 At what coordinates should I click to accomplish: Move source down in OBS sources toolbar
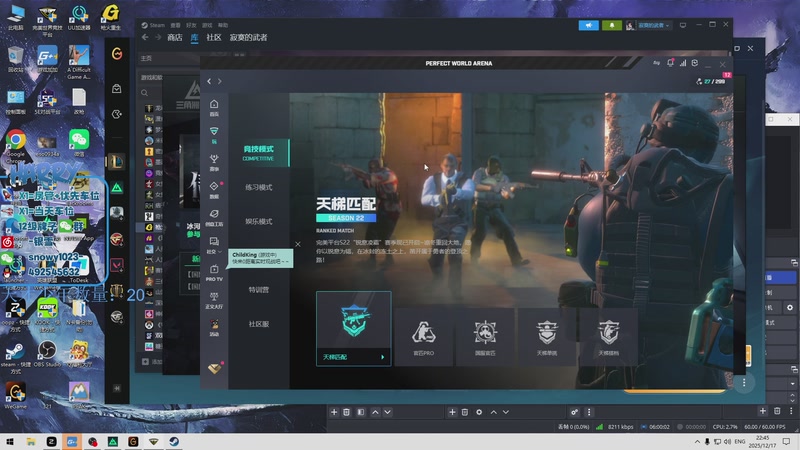506,412
